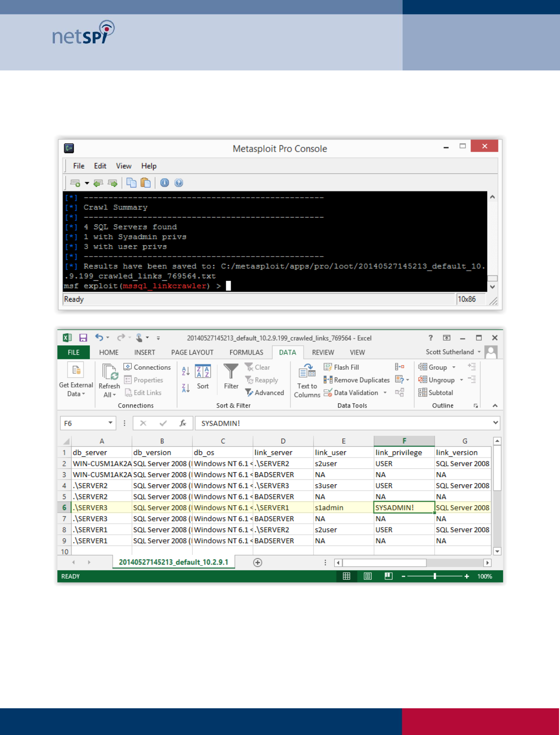The width and height of the screenshot is (560, 735).
Task: Click the Advanced filter button
Action: point(265,393)
